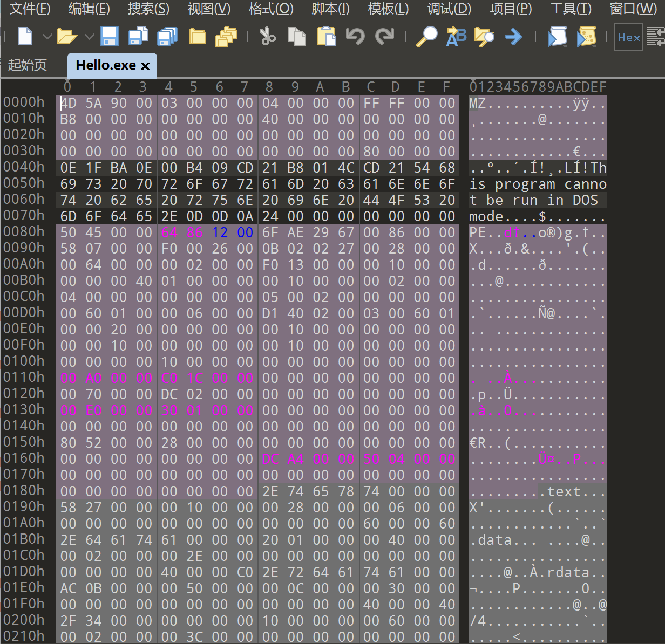
Task: Open the New File dropdown arrow
Action: pyautogui.click(x=47, y=37)
